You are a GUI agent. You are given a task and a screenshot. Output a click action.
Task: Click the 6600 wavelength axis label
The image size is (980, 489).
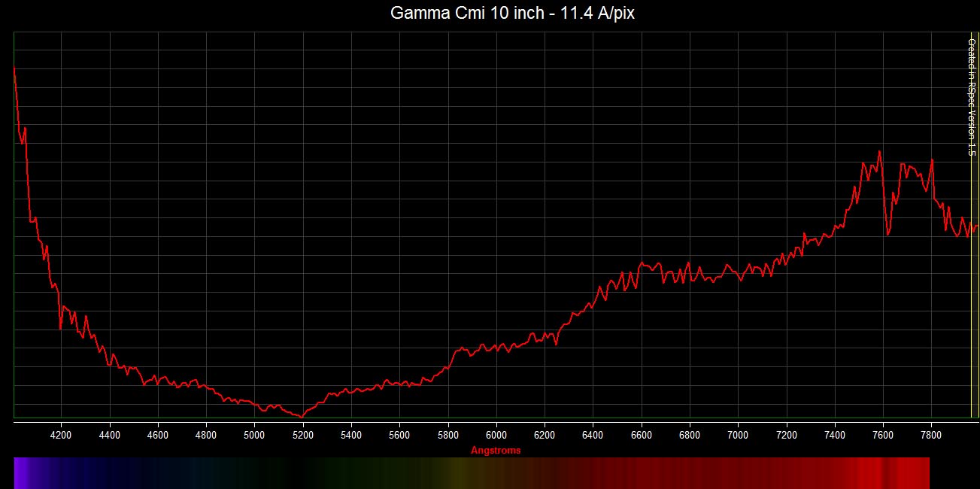(x=641, y=435)
